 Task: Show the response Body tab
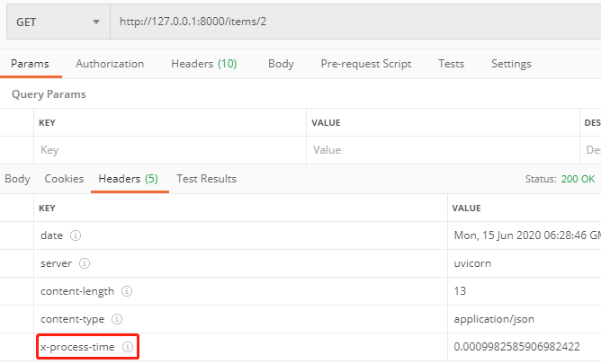point(17,179)
